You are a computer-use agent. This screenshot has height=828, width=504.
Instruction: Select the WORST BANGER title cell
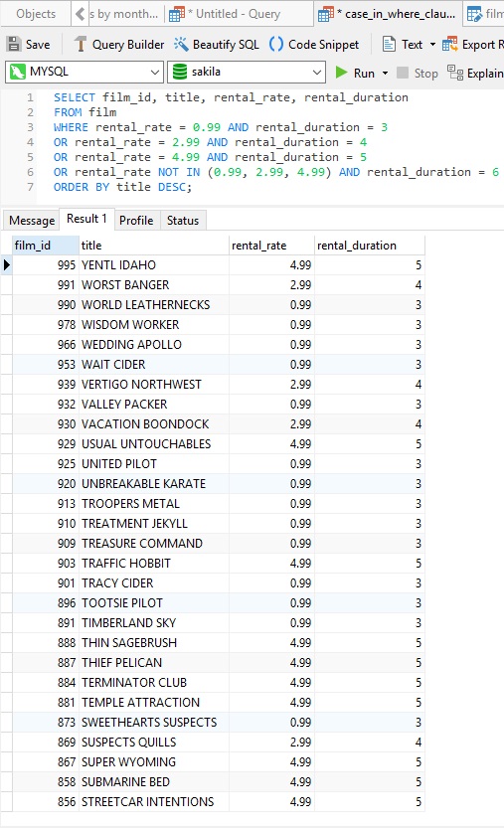click(154, 284)
